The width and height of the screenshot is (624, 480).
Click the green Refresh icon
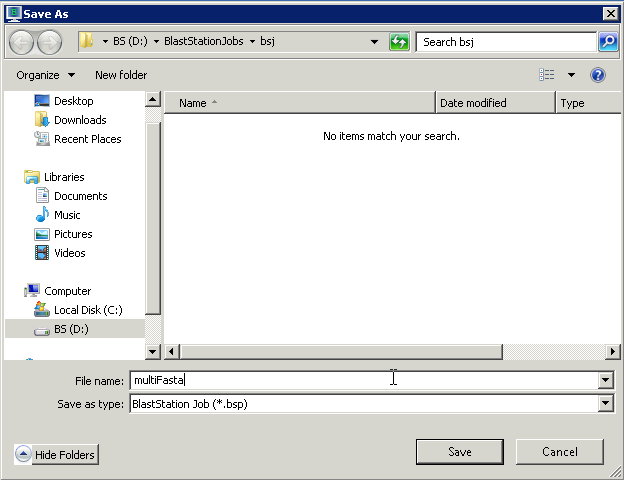pos(399,42)
